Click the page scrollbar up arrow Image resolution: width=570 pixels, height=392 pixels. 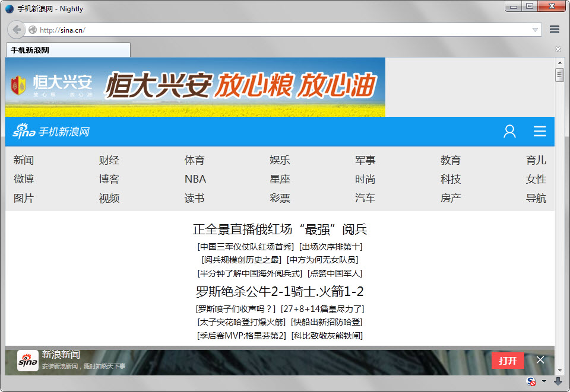pos(560,63)
